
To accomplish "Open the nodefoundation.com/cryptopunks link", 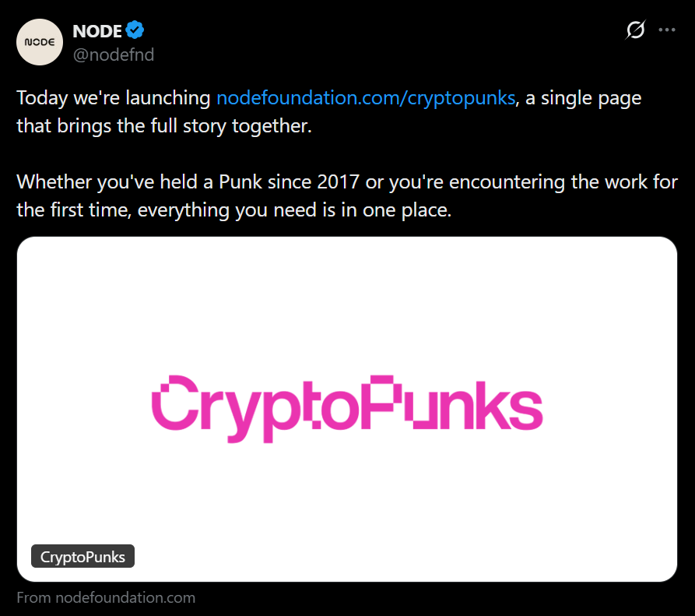I will (366, 98).
